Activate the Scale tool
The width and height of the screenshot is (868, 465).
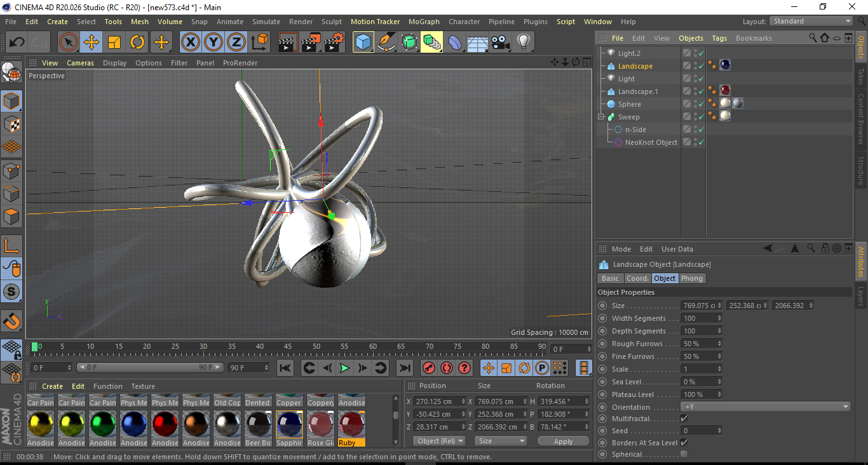point(114,43)
